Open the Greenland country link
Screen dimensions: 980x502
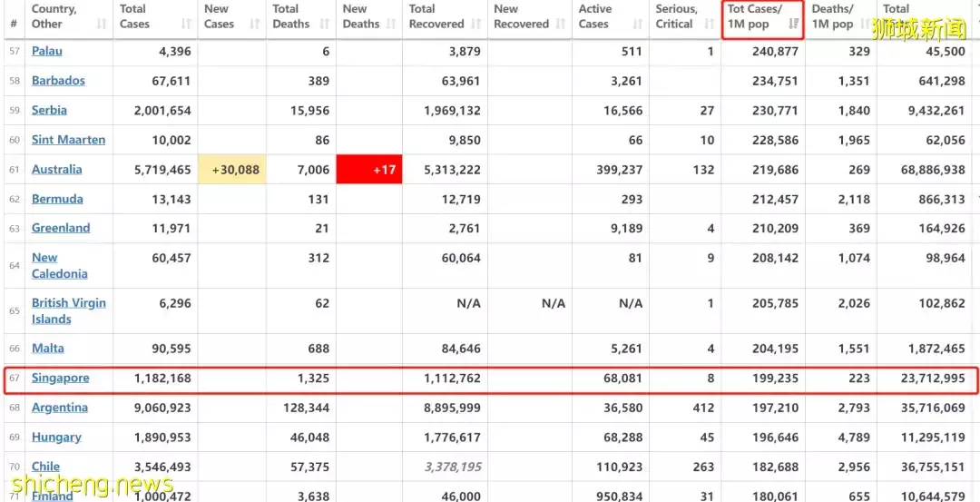(61, 228)
